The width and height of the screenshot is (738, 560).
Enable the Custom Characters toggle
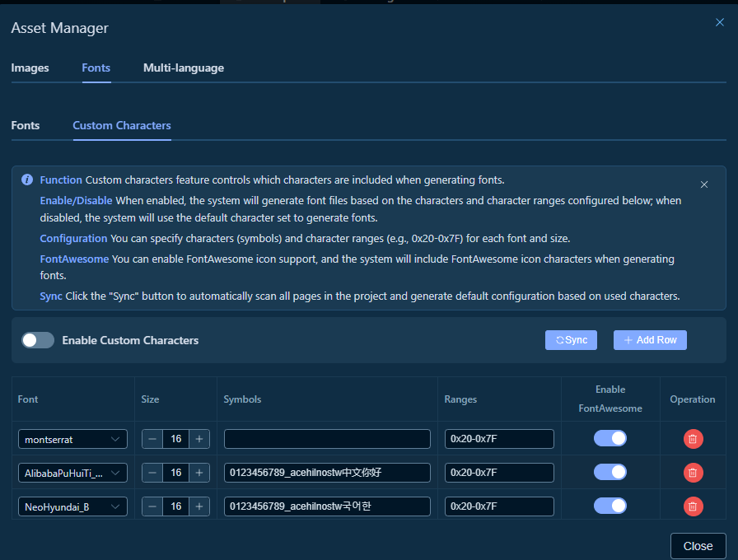pyautogui.click(x=38, y=339)
